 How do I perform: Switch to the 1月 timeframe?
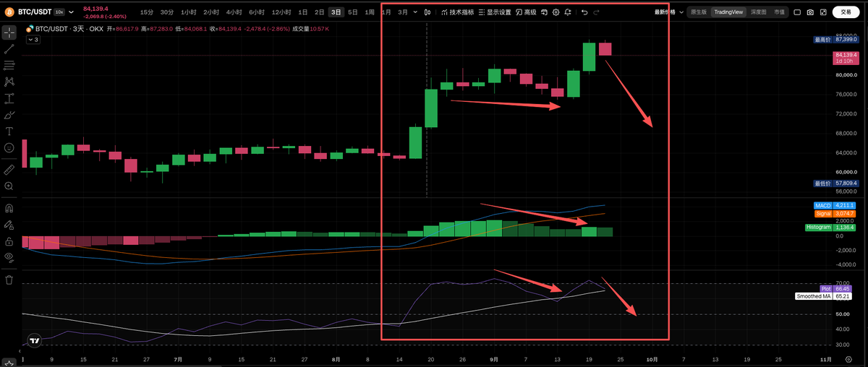386,12
